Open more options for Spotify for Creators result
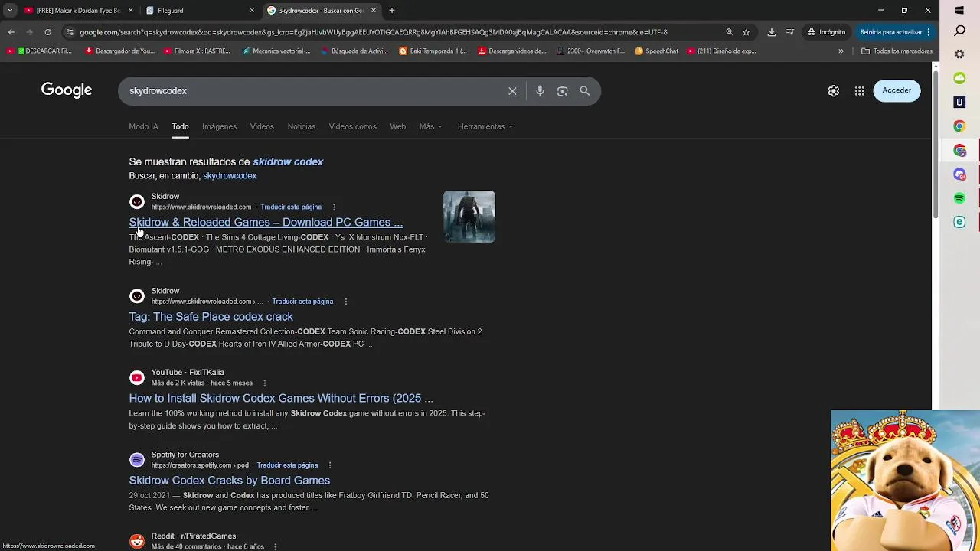 pyautogui.click(x=329, y=465)
